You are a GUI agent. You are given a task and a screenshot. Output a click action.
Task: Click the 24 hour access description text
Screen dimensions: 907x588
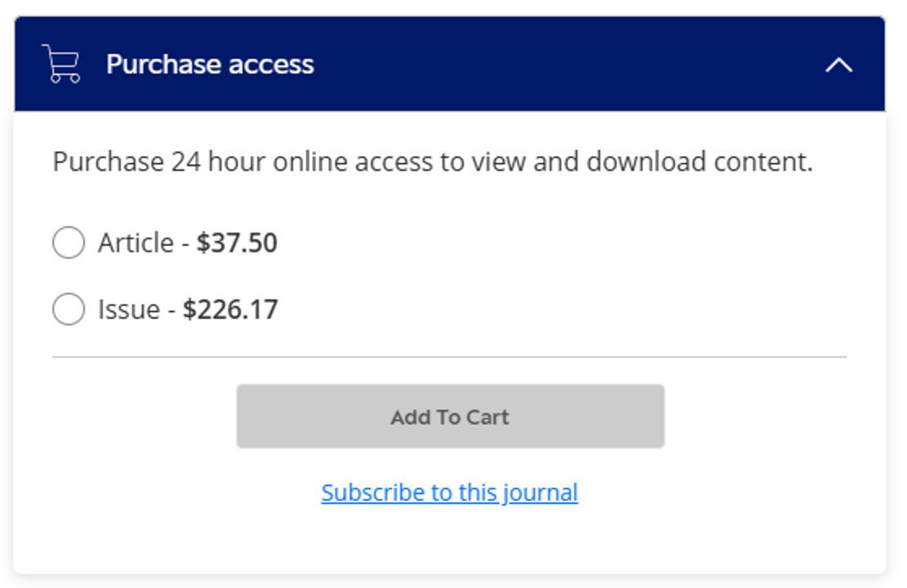(432, 162)
